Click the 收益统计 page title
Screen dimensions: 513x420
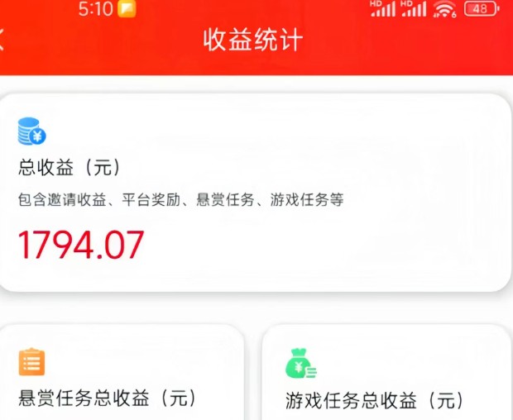[253, 40]
